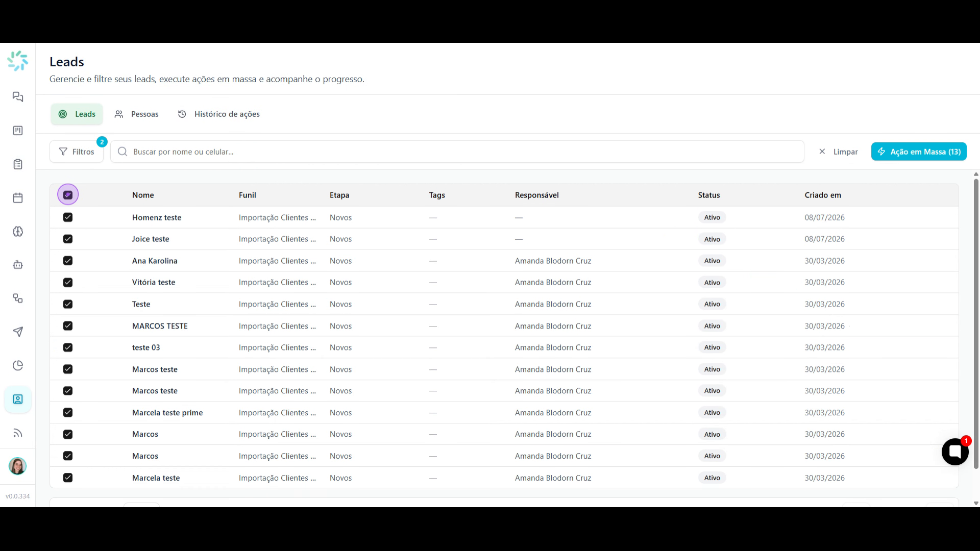Open the floating chat support bubble
Screen dimensions: 980x551
955,452
